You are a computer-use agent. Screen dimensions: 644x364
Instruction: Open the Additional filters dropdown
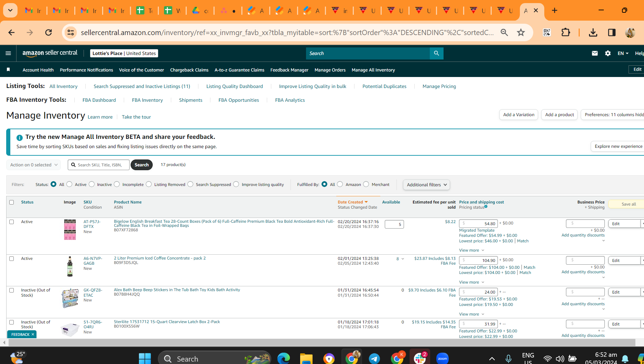click(x=426, y=185)
